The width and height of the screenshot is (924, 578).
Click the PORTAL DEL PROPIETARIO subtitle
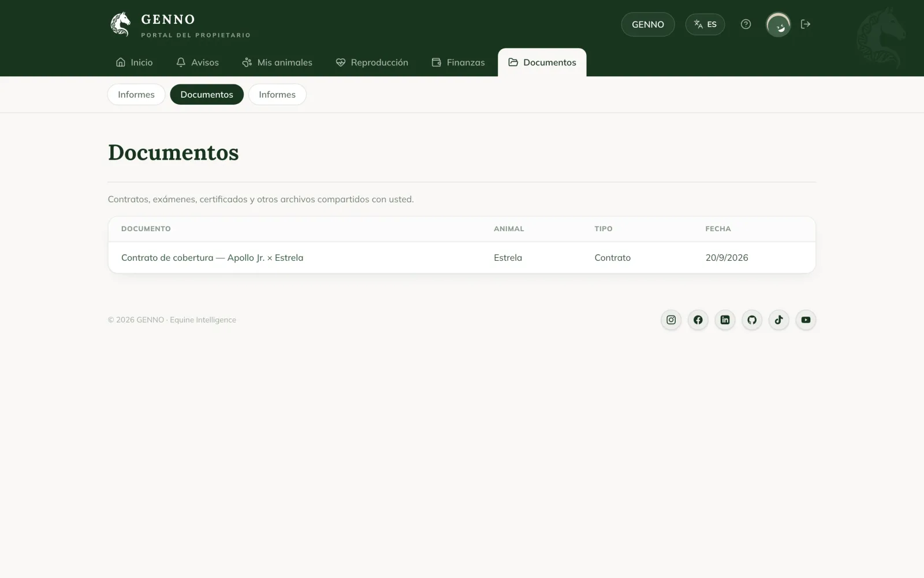196,35
